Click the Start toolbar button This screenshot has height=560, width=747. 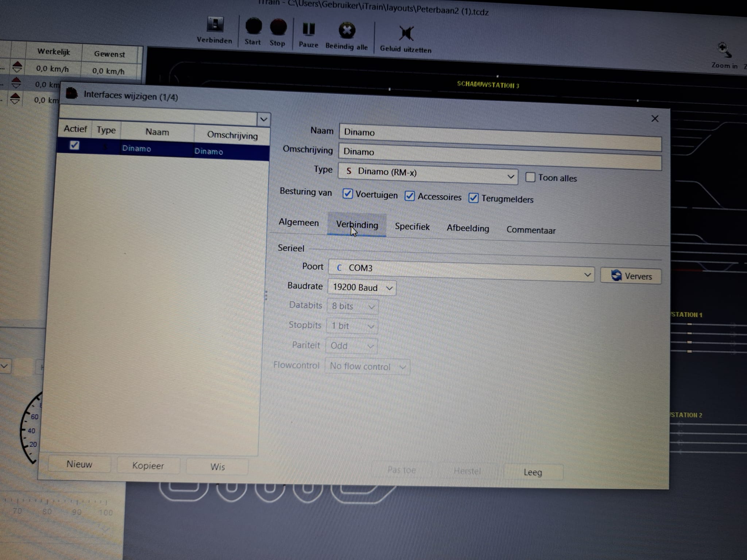(253, 26)
